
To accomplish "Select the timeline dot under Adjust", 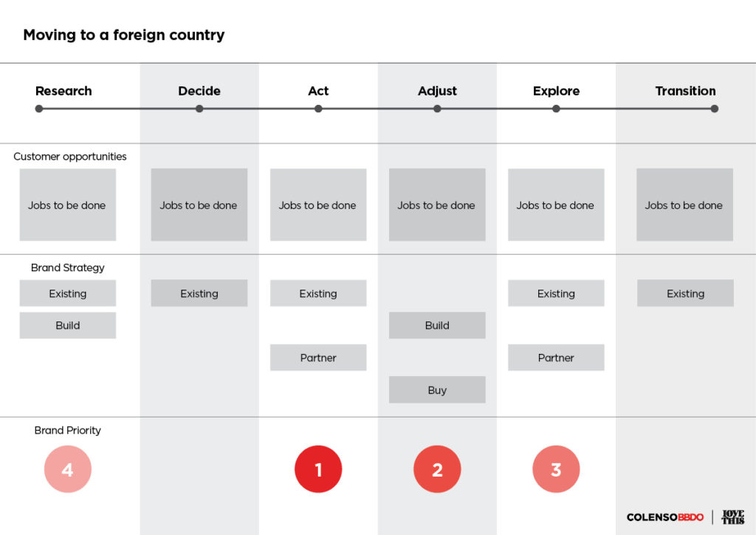I will coord(437,109).
